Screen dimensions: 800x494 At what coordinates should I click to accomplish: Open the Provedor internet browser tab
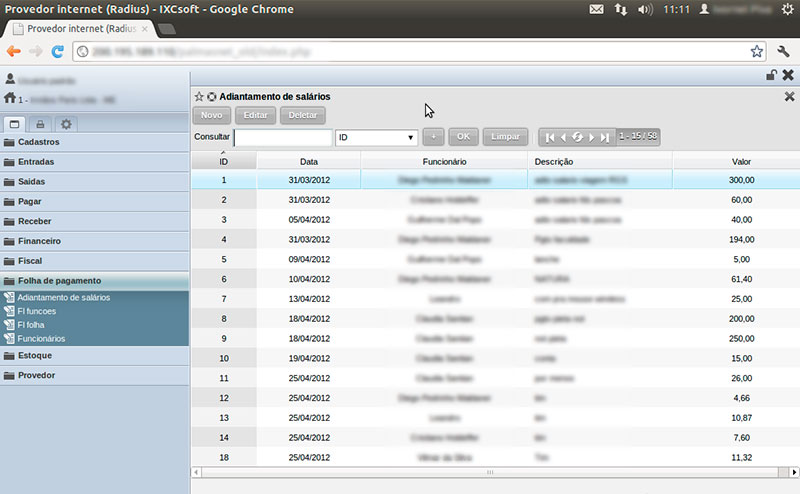tap(82, 29)
